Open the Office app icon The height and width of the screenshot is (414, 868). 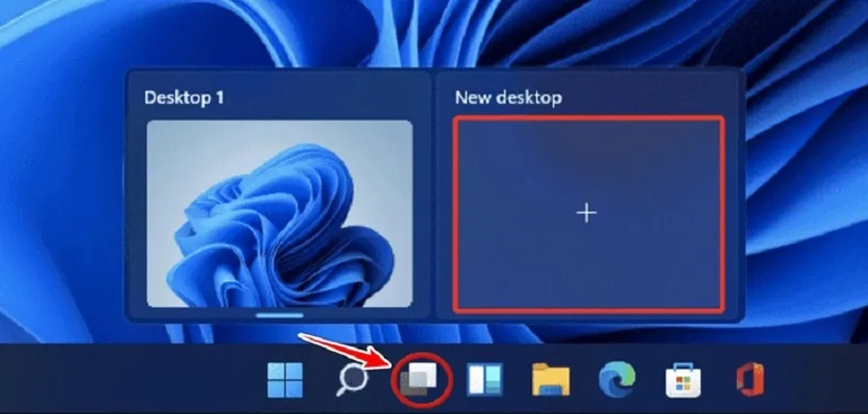coord(750,380)
